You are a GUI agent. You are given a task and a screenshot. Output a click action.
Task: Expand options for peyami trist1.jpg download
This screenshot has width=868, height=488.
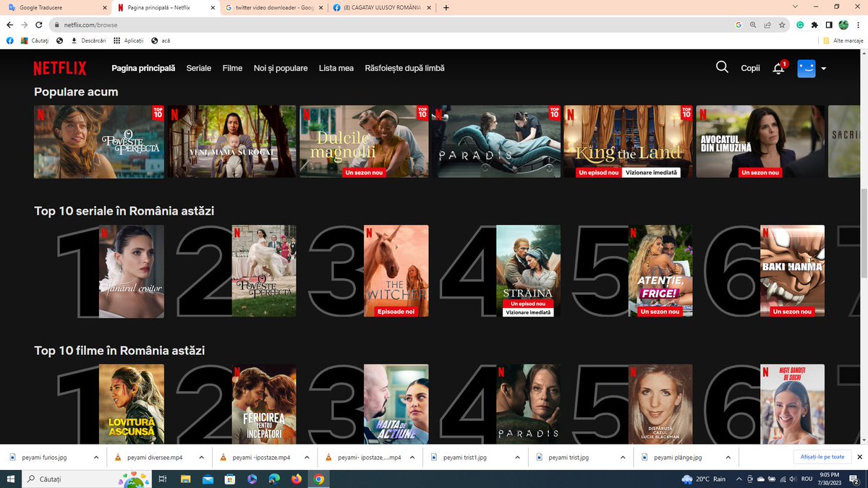(x=518, y=458)
